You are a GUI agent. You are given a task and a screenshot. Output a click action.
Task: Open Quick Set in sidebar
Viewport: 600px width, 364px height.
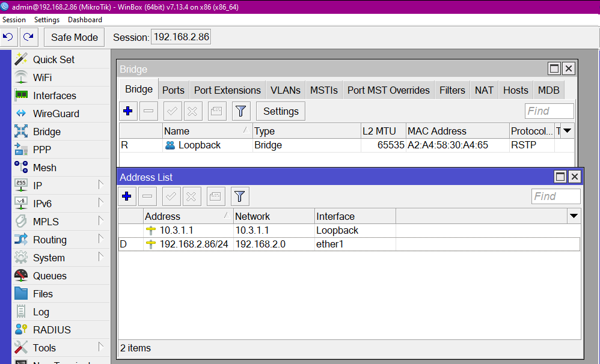54,59
